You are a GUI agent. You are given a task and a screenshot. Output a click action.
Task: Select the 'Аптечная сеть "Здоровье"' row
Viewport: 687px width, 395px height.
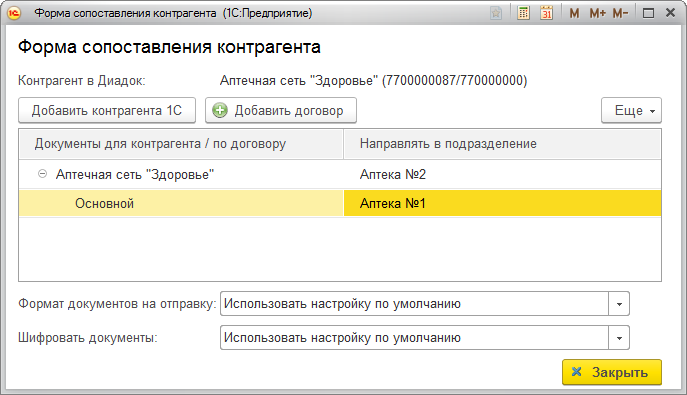pos(340,174)
